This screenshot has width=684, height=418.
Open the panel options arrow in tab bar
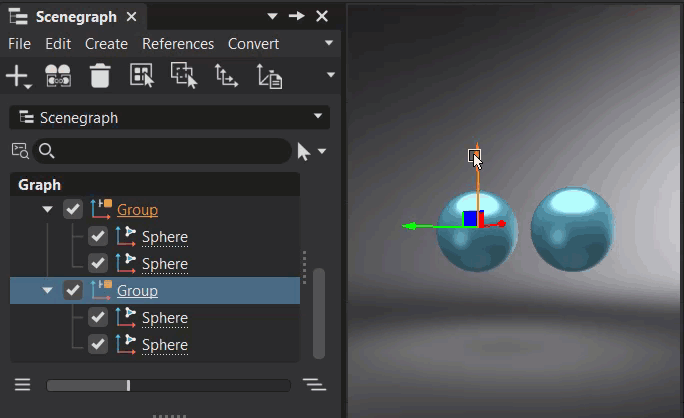pos(272,16)
